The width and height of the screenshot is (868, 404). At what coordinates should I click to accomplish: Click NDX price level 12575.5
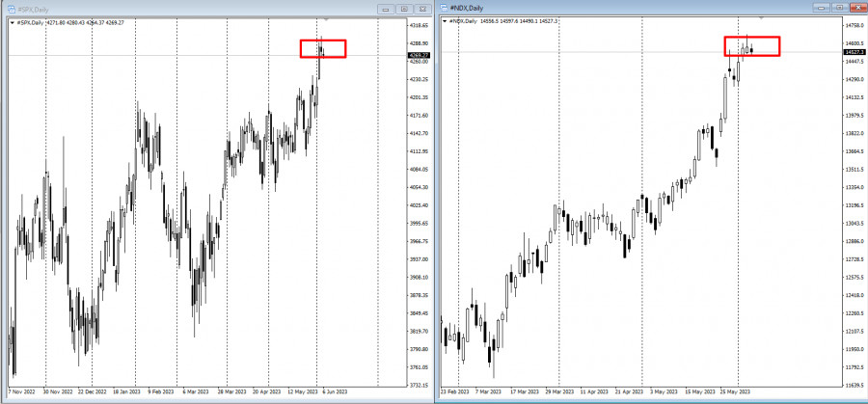855,278
